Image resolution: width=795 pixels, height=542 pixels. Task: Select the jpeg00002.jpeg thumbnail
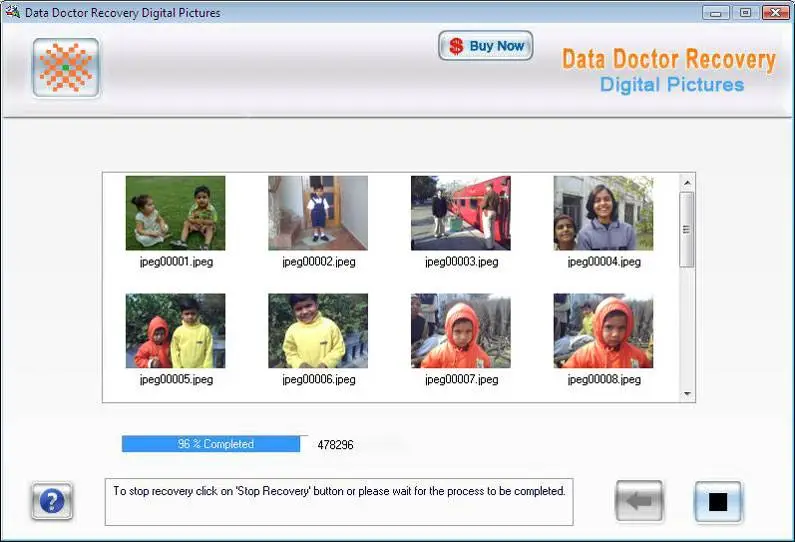coord(318,213)
